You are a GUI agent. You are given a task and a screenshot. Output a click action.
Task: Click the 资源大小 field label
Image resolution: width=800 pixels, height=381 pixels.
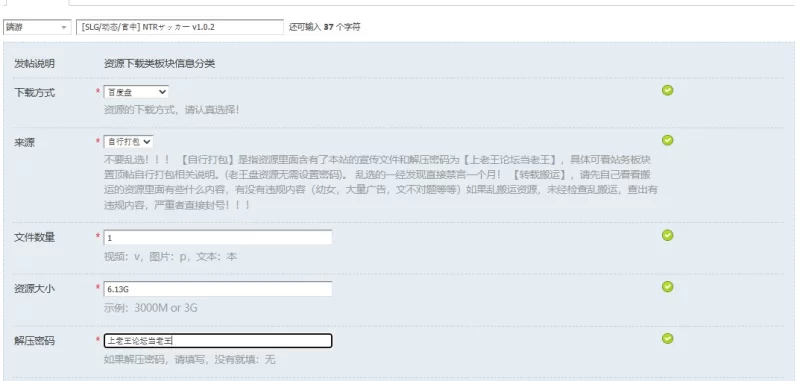pos(34,289)
